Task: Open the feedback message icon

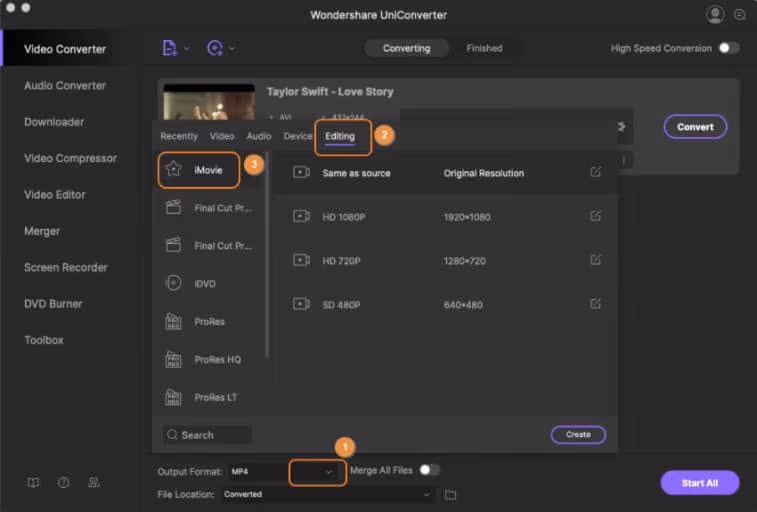Action: coord(739,15)
